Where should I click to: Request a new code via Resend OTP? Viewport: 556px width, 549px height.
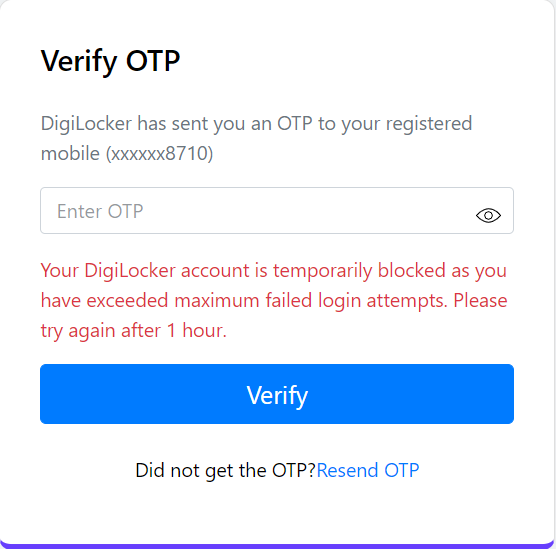click(368, 470)
